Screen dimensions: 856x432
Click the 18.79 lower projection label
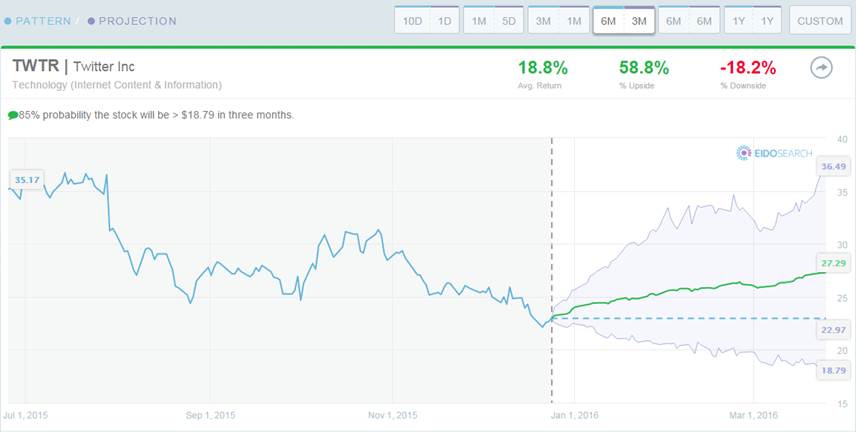pyautogui.click(x=833, y=370)
